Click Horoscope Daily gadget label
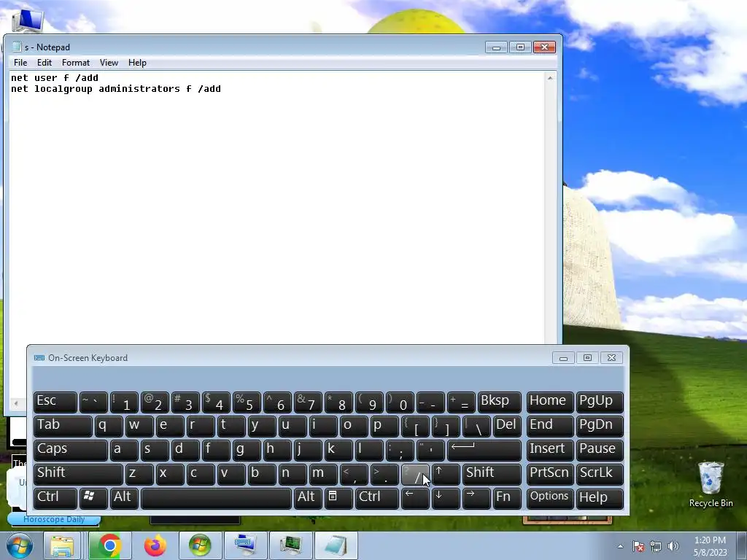The image size is (747, 560). (54, 519)
